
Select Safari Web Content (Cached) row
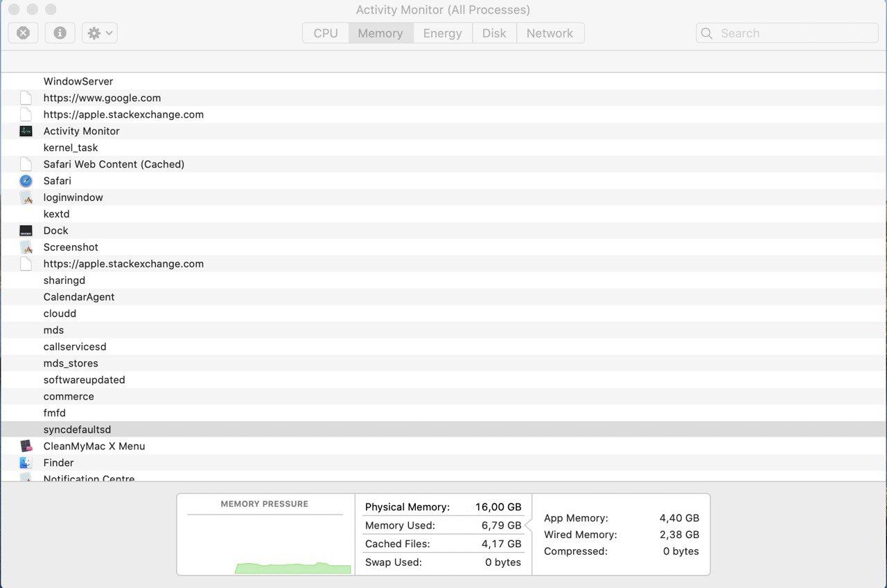pos(443,164)
